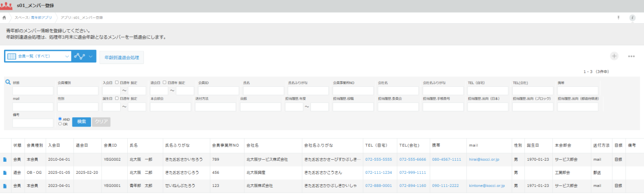Open the graph icon next to the view selector
This screenshot has width=644, height=194.
[79, 56]
